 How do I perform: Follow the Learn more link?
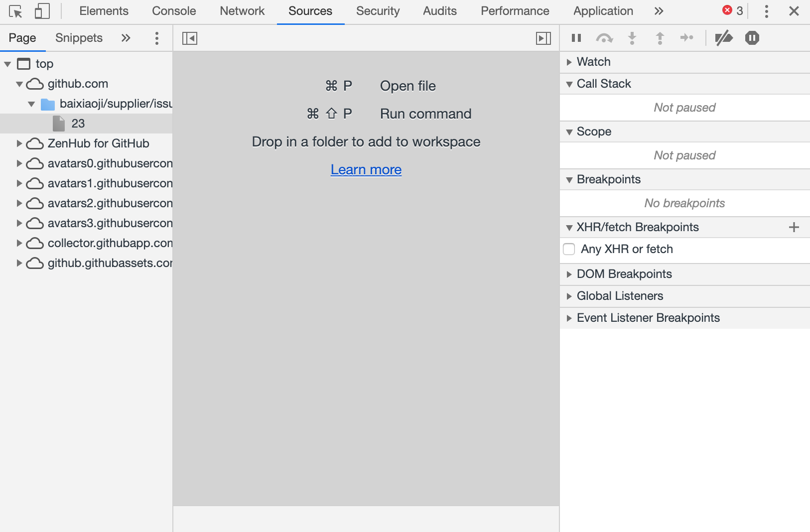click(366, 170)
